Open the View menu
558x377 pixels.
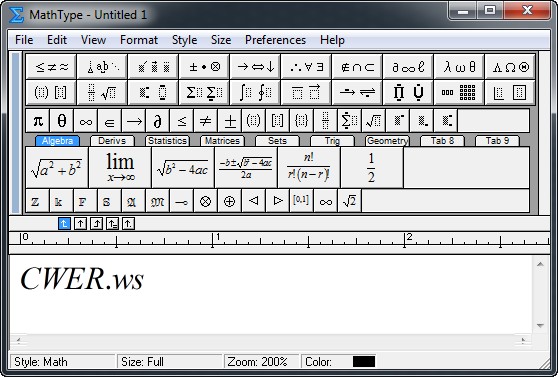(x=93, y=40)
